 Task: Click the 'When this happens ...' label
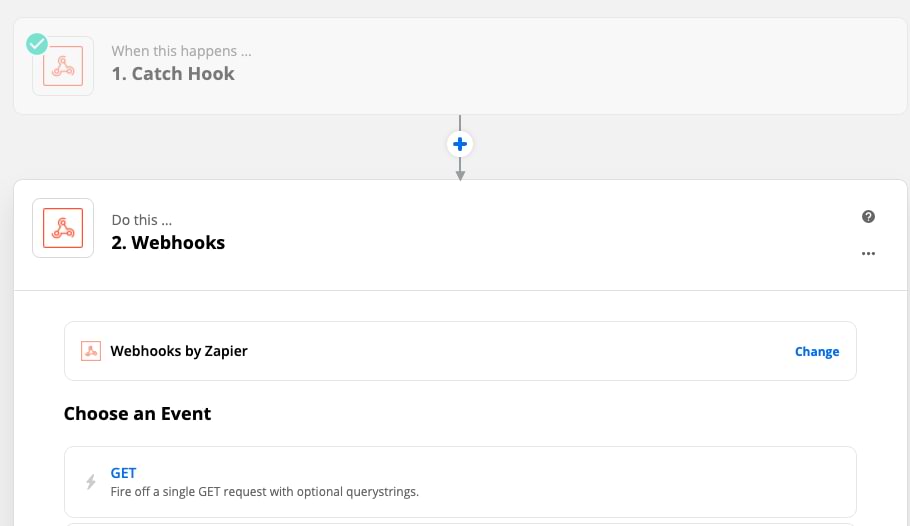click(181, 51)
